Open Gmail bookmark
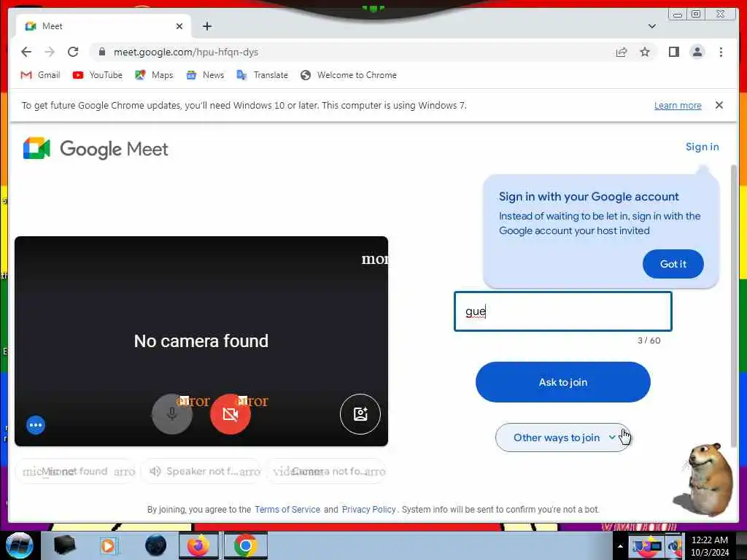Viewport: 747px width, 560px height. click(x=41, y=75)
